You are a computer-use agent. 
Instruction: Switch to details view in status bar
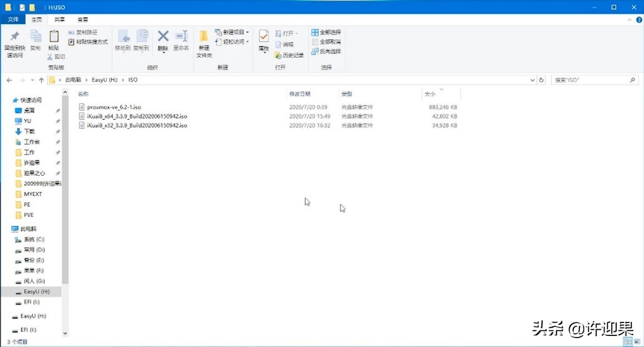coord(628,341)
